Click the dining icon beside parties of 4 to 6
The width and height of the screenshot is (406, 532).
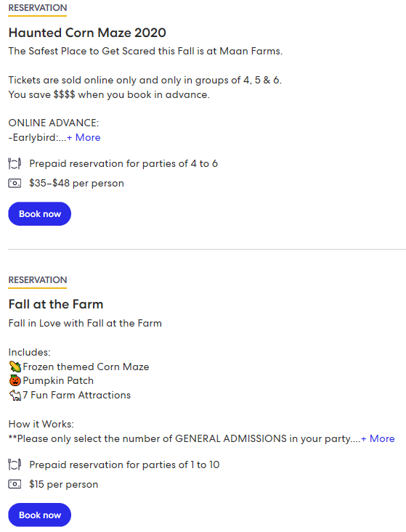click(x=15, y=163)
